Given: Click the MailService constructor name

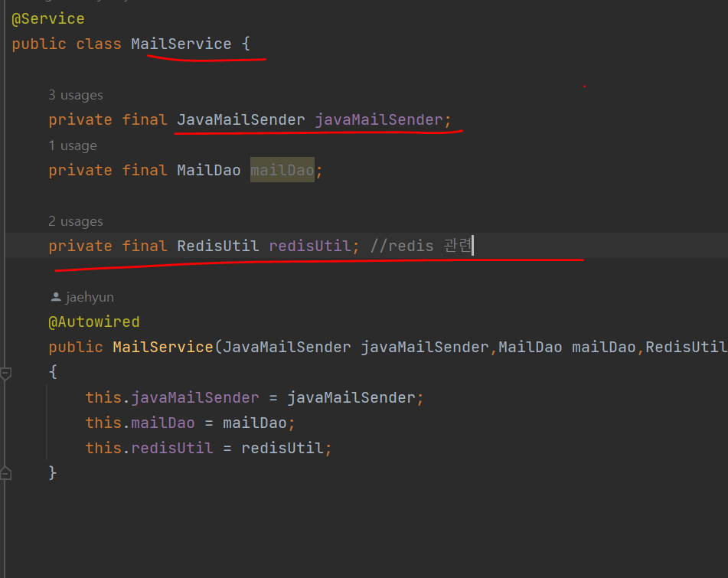Looking at the screenshot, I should pos(163,348).
